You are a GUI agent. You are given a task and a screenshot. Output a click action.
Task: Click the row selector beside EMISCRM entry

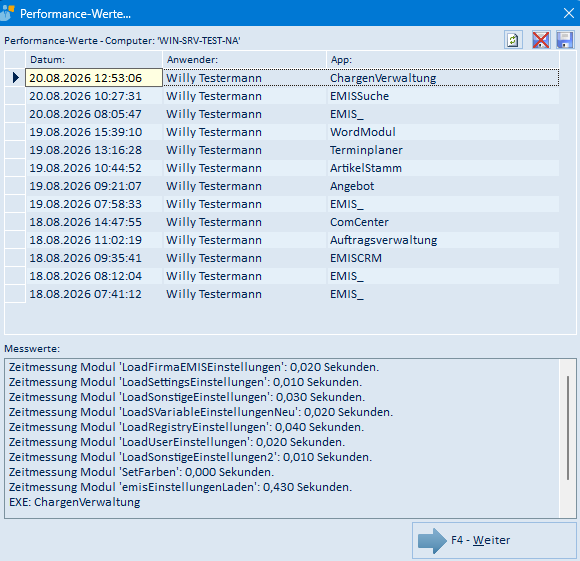pos(15,258)
